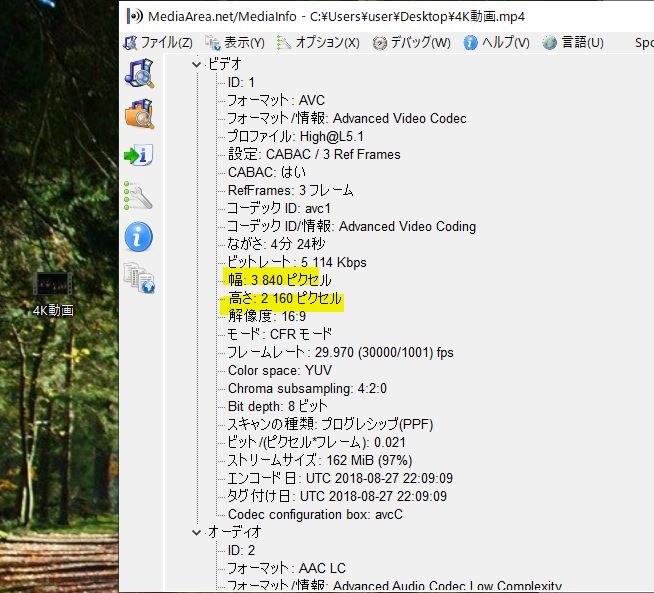Select the 幅: 3 840 ピクセル row

click(279, 280)
